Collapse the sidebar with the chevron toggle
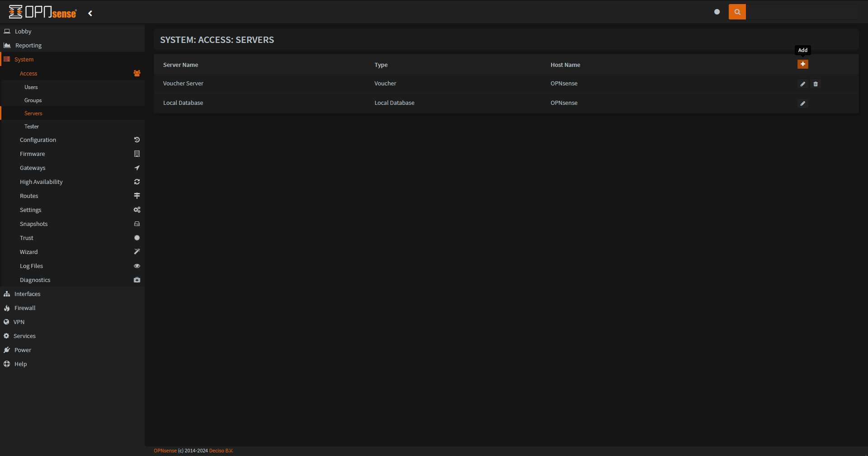The width and height of the screenshot is (868, 456). (x=90, y=14)
